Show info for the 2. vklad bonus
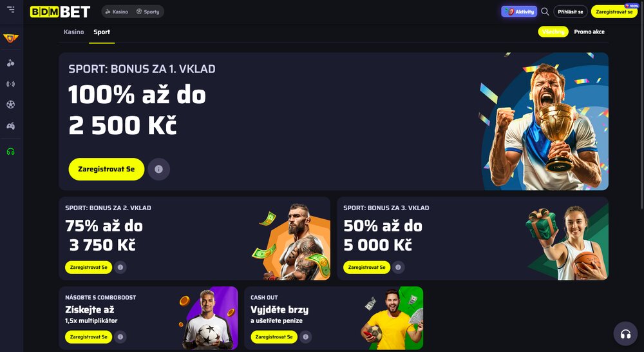This screenshot has height=352, width=644. pos(120,268)
